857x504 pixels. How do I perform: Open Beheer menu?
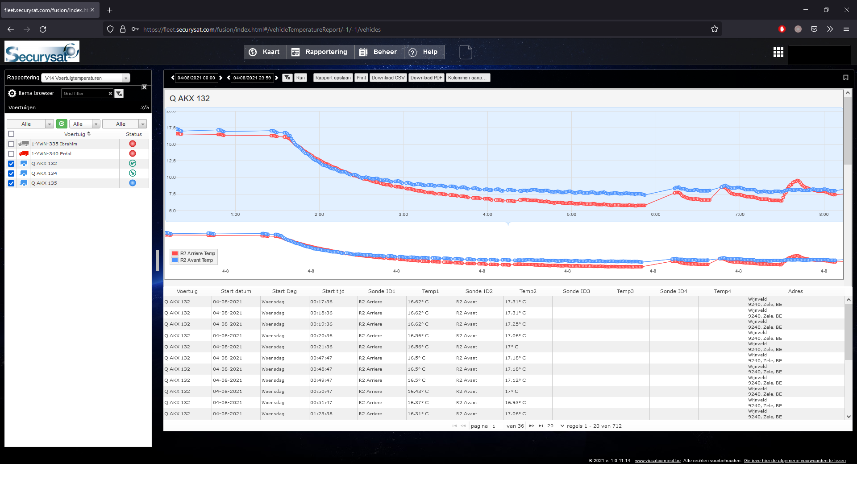(x=379, y=52)
